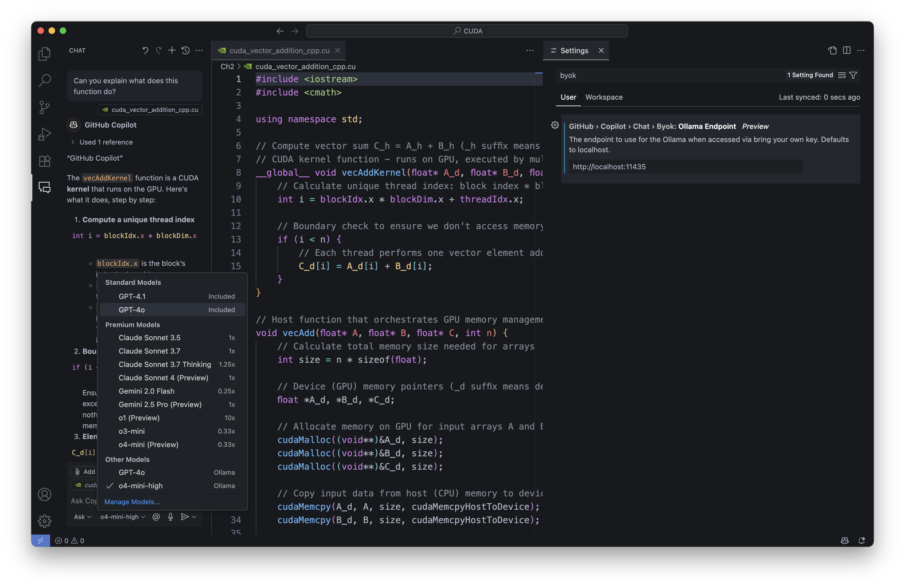The image size is (905, 588).
Task: Undo the last chat request
Action: click(145, 50)
